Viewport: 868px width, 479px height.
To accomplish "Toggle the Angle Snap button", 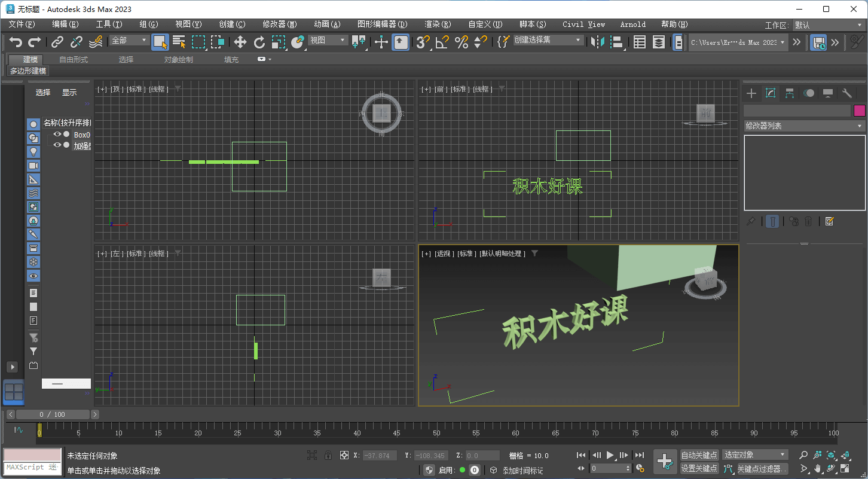I will (x=442, y=42).
